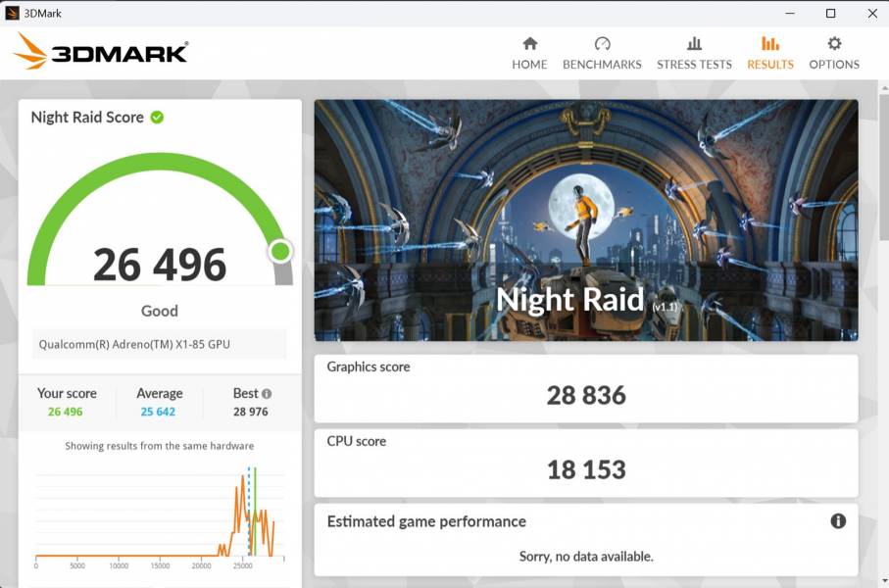Click the 'Sorry, no data available.' message
This screenshot has height=588, width=889.
586,557
